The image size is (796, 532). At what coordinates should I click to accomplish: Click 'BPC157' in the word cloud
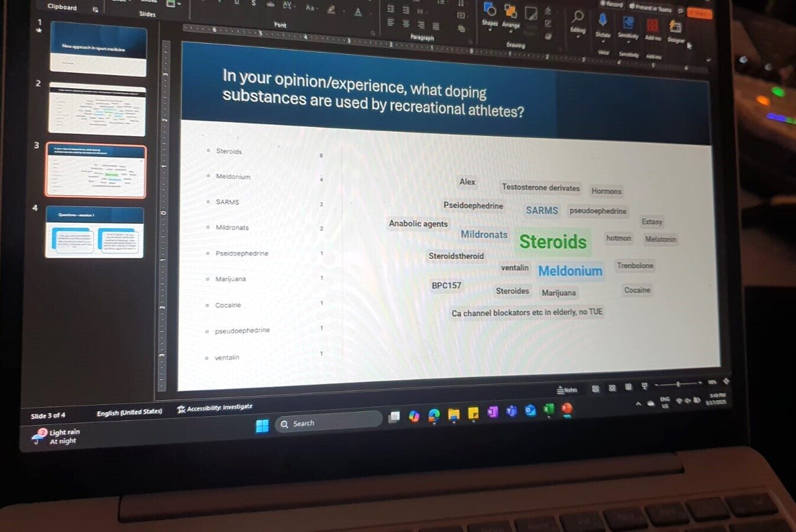[x=446, y=286]
